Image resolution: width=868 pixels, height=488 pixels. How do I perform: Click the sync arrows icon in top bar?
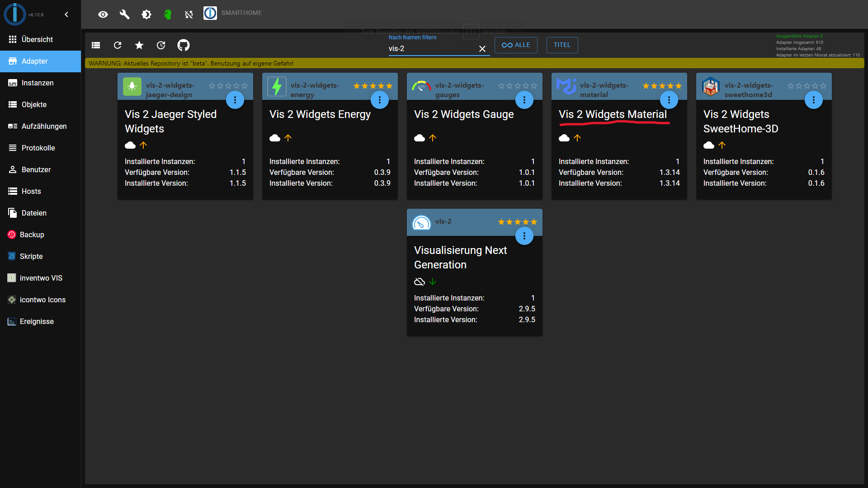189,14
